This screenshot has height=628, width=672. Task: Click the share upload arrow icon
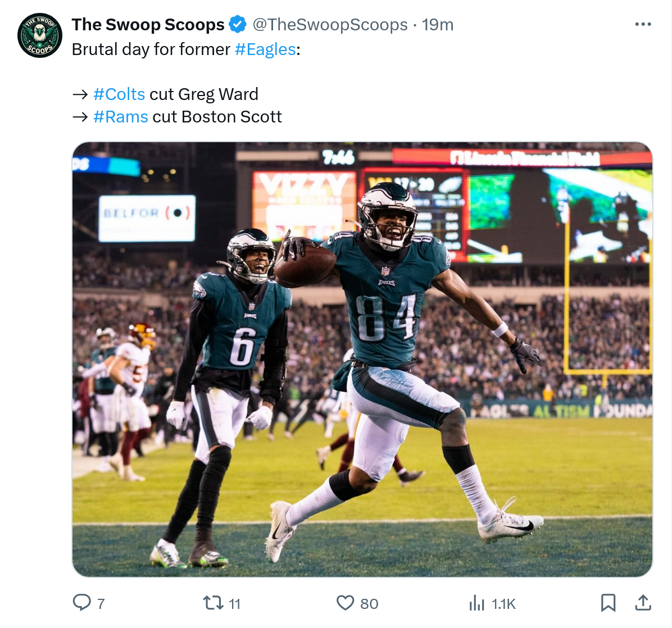[643, 603]
